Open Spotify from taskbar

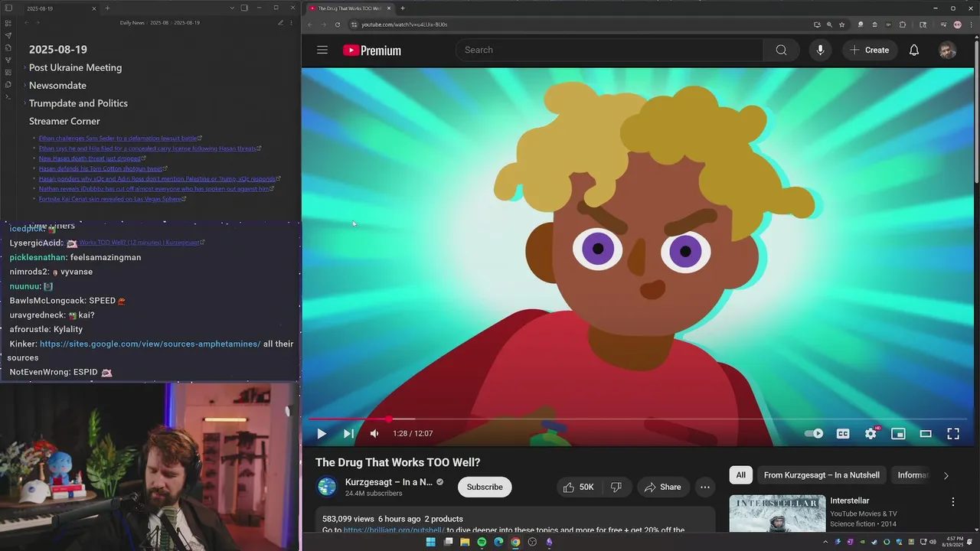(482, 542)
